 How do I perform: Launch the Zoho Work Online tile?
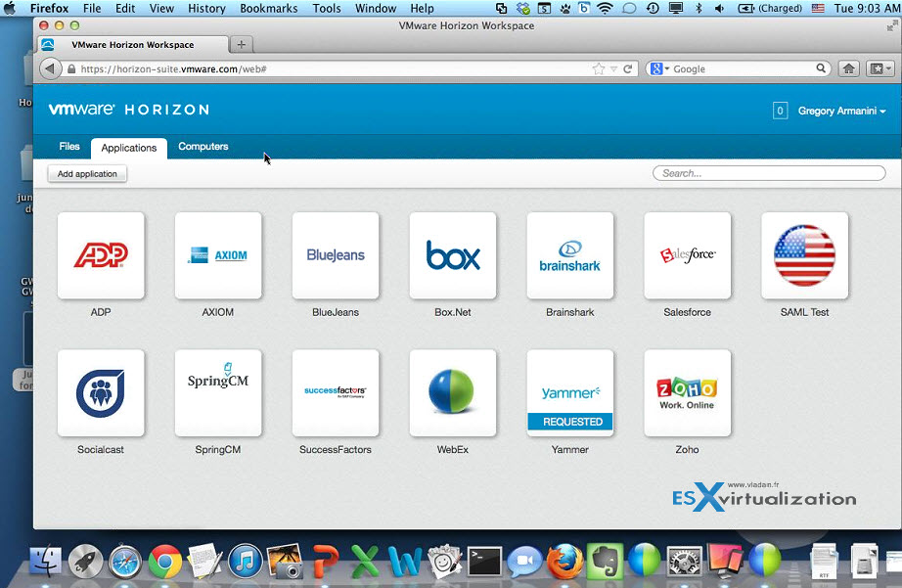click(x=688, y=393)
